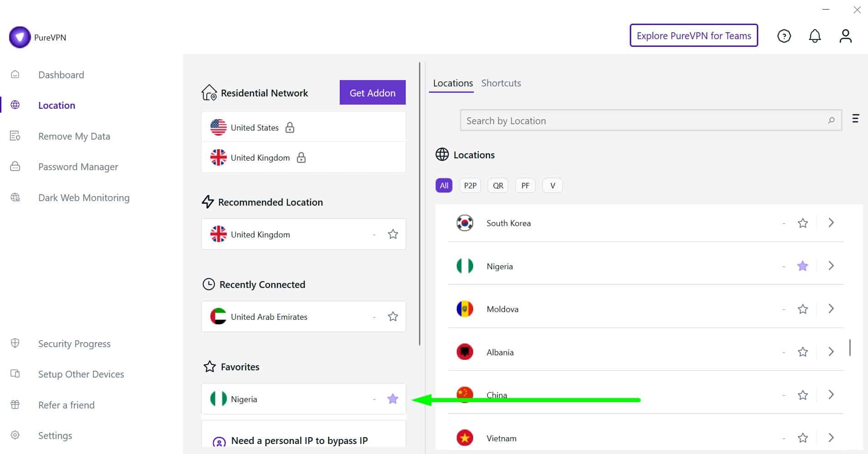Image resolution: width=868 pixels, height=454 pixels.
Task: Select the PF filter chip
Action: (525, 186)
